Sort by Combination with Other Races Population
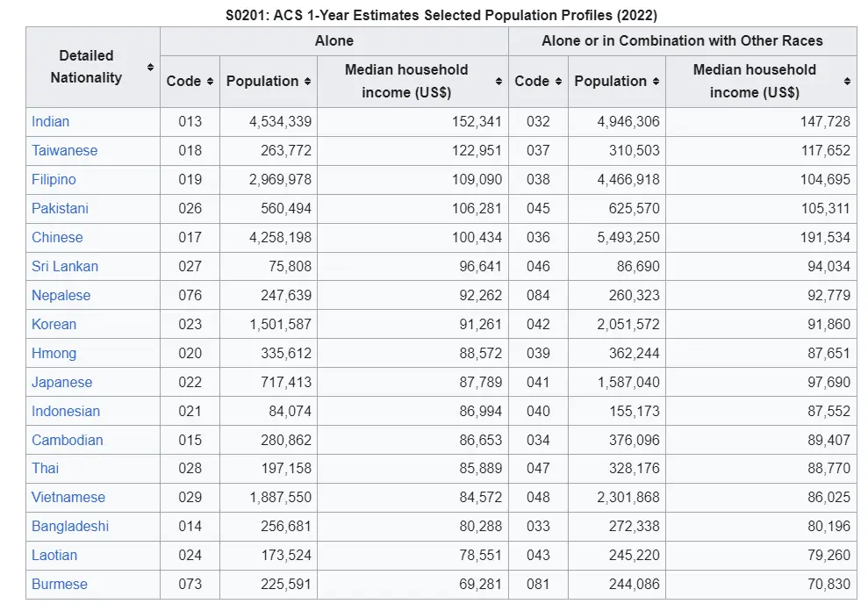Screen dimensions: 868x611 (656, 81)
